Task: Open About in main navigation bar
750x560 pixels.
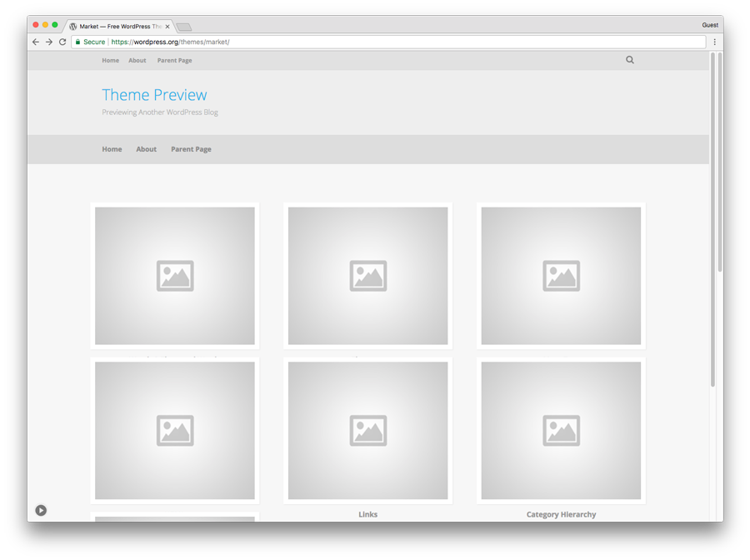Action: tap(147, 149)
